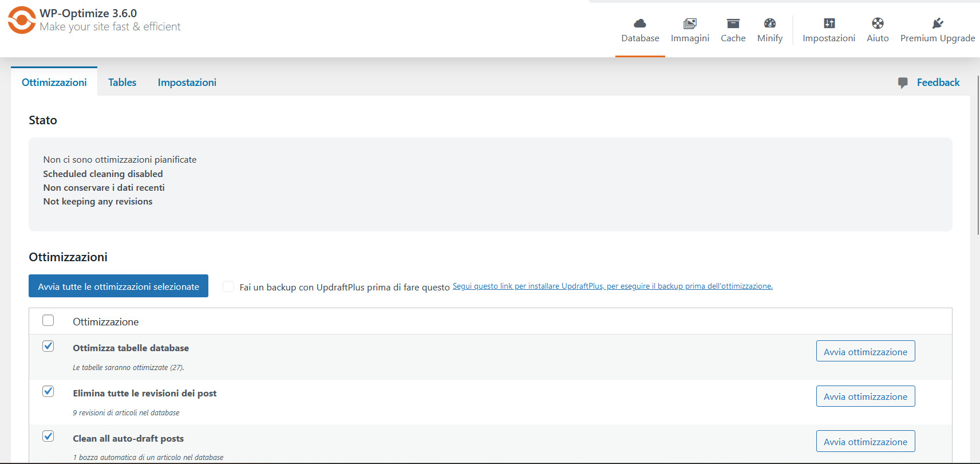The height and width of the screenshot is (464, 980).
Task: Click the WP-Optimize logo icon
Action: point(22,20)
